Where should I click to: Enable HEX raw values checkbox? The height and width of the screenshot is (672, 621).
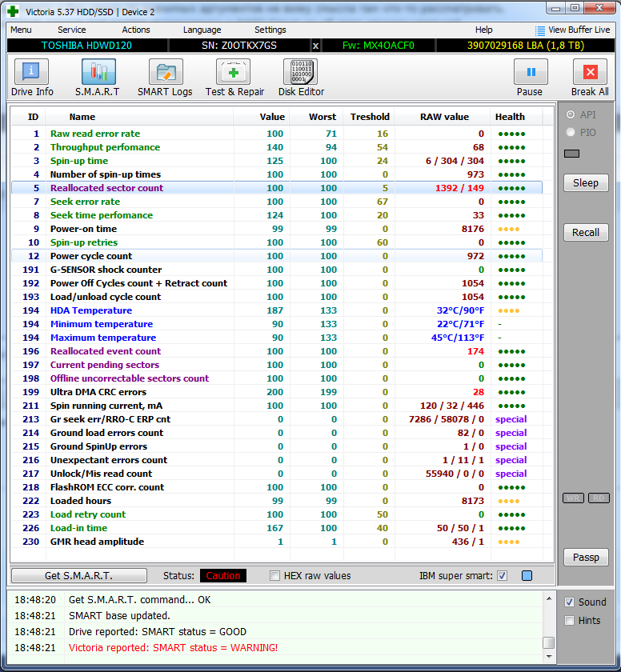275,576
